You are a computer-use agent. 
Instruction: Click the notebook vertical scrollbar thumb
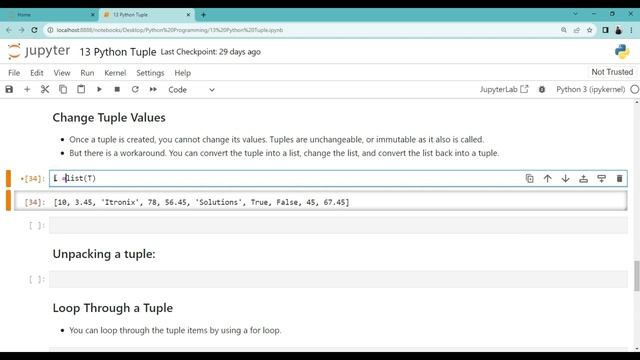pyautogui.click(x=637, y=276)
